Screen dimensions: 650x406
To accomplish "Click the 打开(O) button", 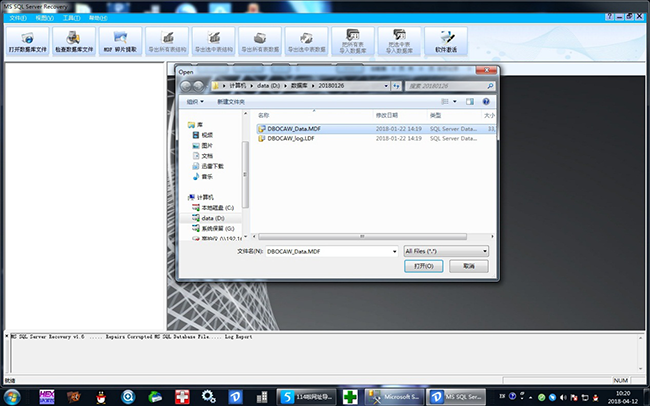I will point(424,266).
